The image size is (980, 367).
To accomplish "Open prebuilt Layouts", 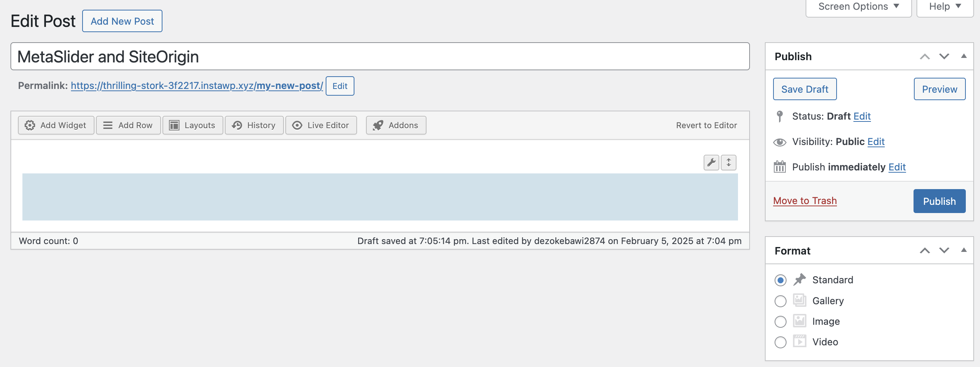I will pyautogui.click(x=192, y=125).
